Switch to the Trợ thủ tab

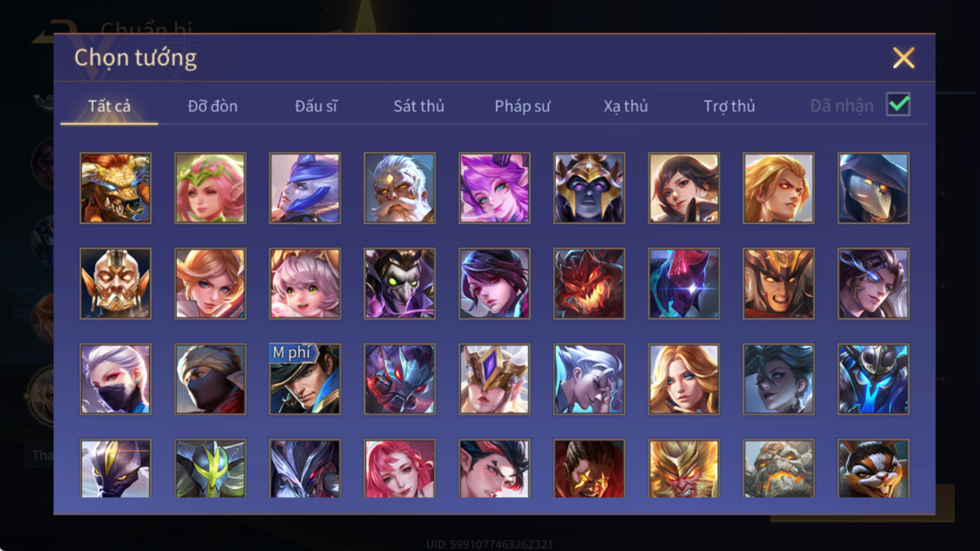pos(729,106)
